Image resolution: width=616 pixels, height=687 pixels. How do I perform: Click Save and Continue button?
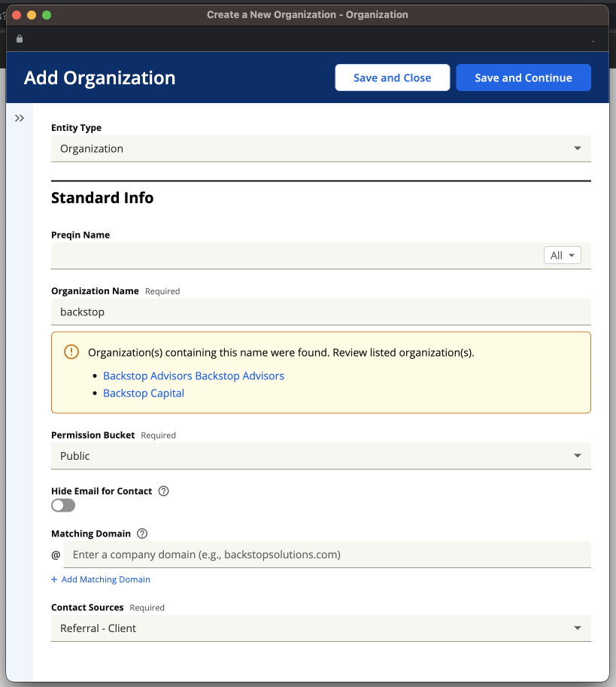click(x=523, y=78)
